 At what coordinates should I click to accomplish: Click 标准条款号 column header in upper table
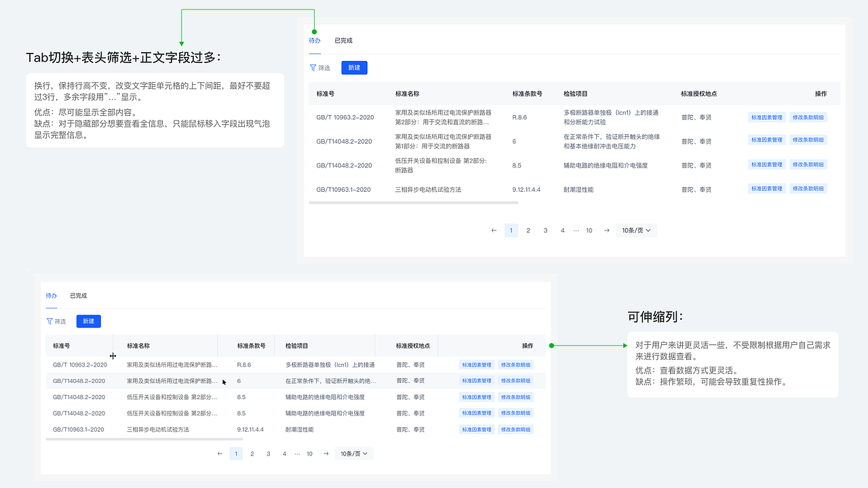tap(528, 94)
